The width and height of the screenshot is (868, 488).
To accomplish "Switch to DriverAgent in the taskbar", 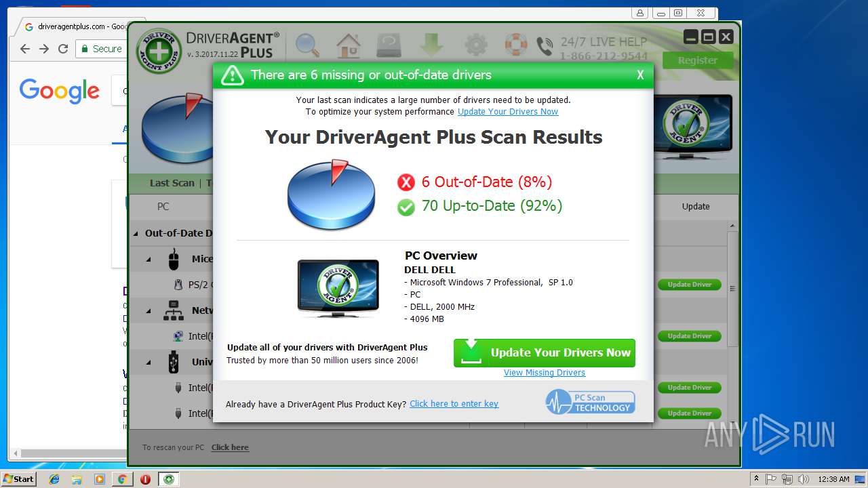I will click(x=169, y=479).
